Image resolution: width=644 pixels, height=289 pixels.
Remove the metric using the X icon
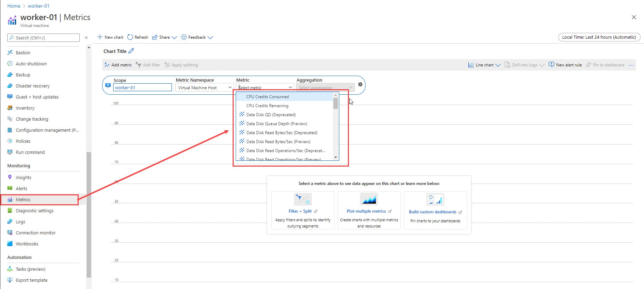(360, 84)
